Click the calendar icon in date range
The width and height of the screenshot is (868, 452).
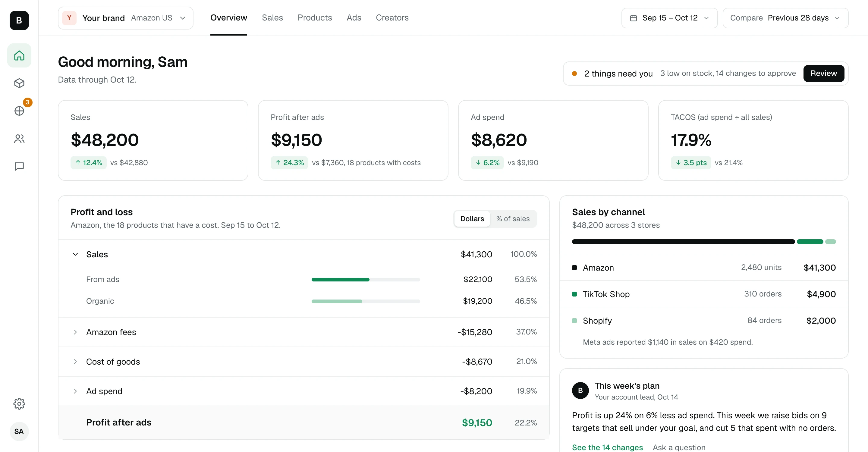(x=634, y=18)
